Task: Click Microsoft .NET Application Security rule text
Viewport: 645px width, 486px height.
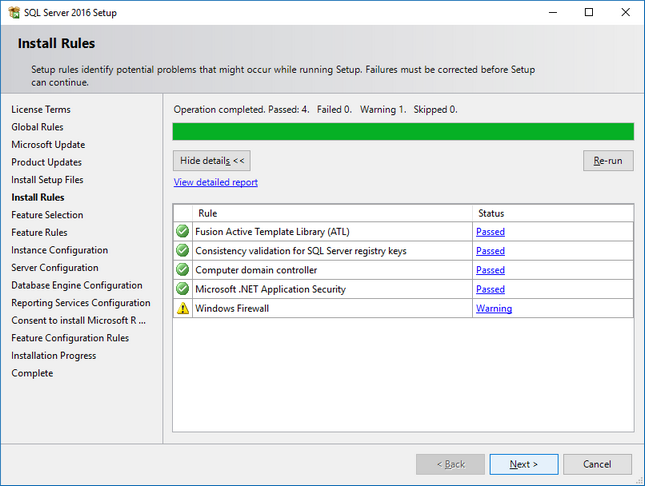Action: [271, 289]
